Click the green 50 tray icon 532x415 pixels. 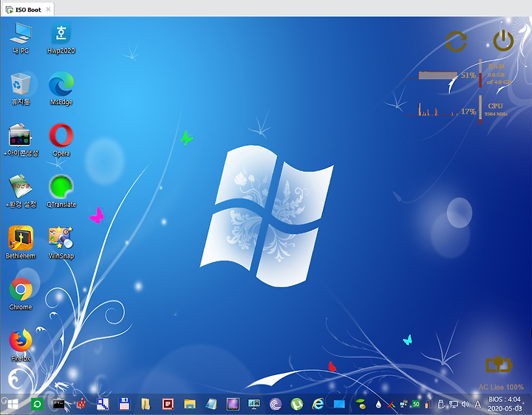pyautogui.click(x=416, y=404)
